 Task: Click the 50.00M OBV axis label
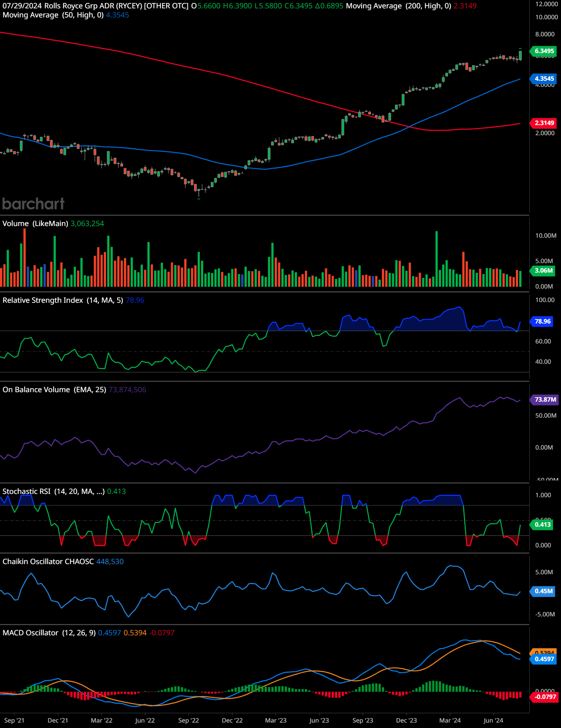(x=546, y=415)
